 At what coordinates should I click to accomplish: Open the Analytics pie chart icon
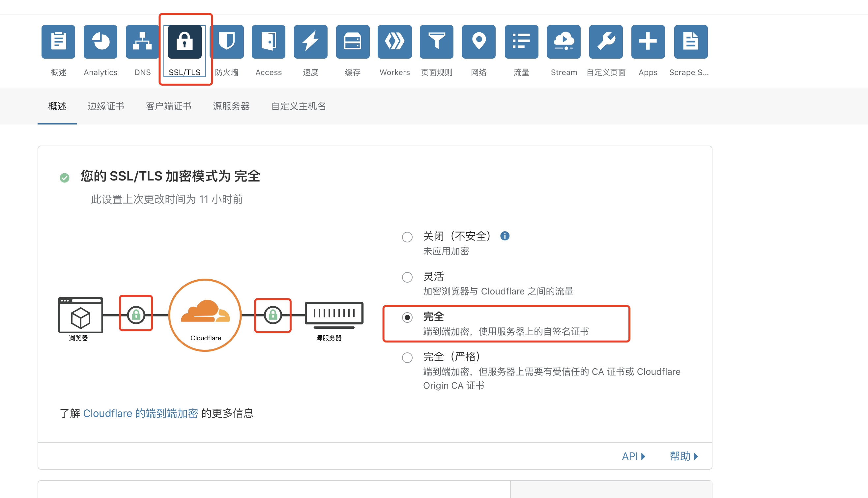point(100,42)
